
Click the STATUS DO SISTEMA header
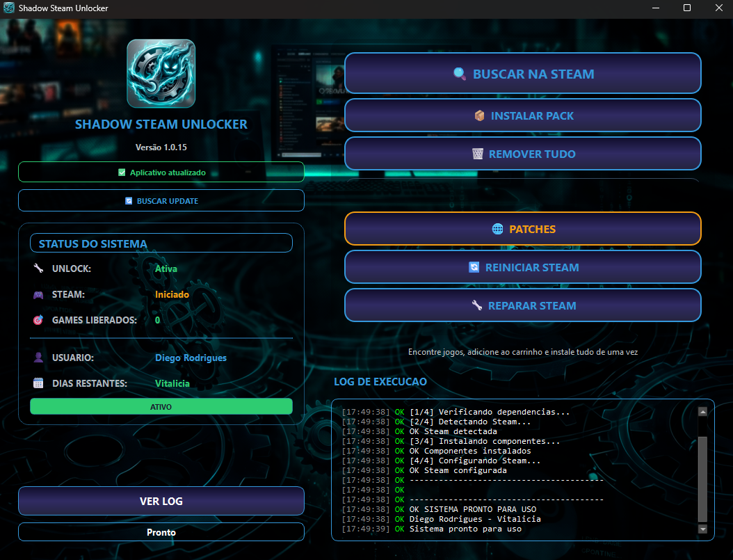coord(161,243)
